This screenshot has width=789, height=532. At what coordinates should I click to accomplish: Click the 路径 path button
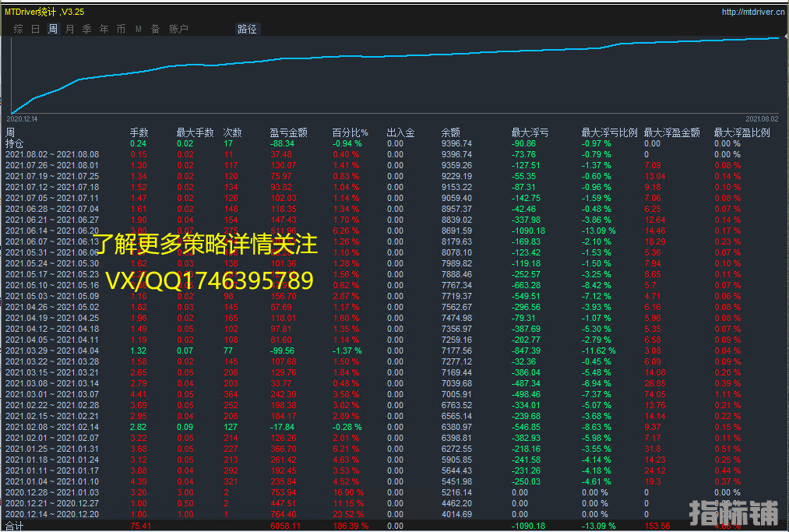click(x=247, y=29)
